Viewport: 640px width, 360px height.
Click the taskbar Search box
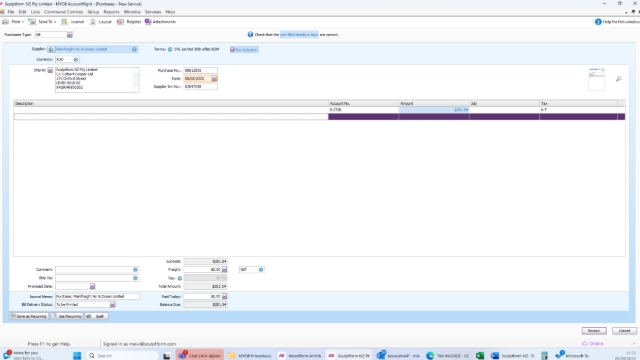tap(122, 356)
